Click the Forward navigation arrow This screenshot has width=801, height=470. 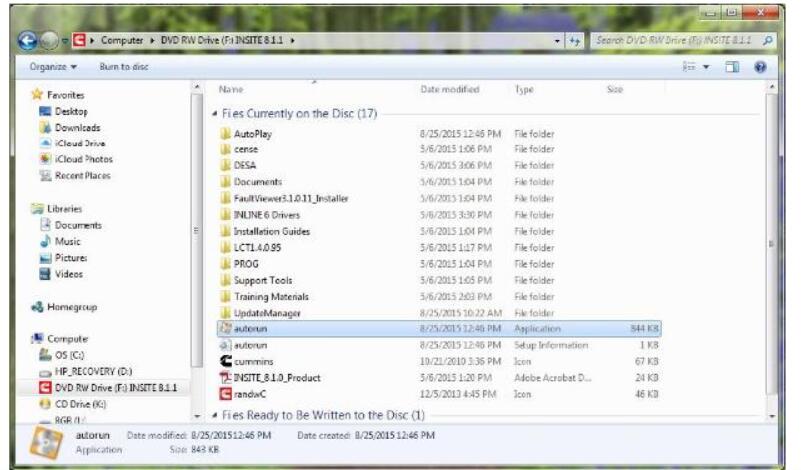(x=49, y=40)
